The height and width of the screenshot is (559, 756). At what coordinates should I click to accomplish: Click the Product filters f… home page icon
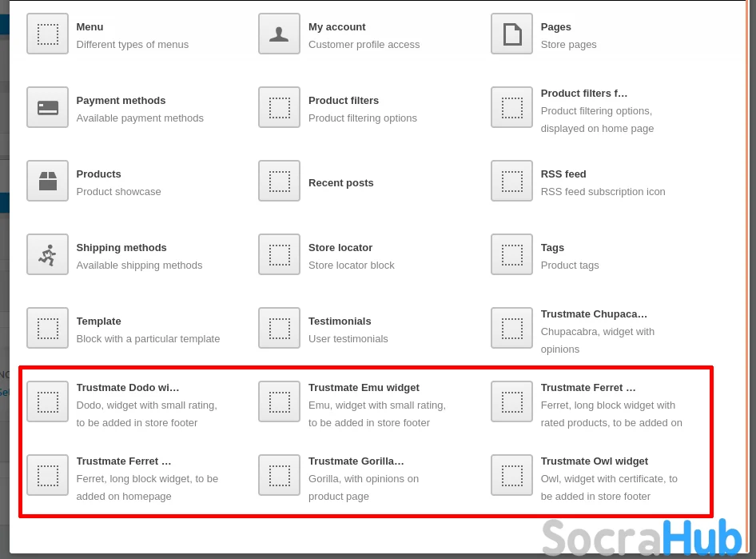[x=511, y=107]
